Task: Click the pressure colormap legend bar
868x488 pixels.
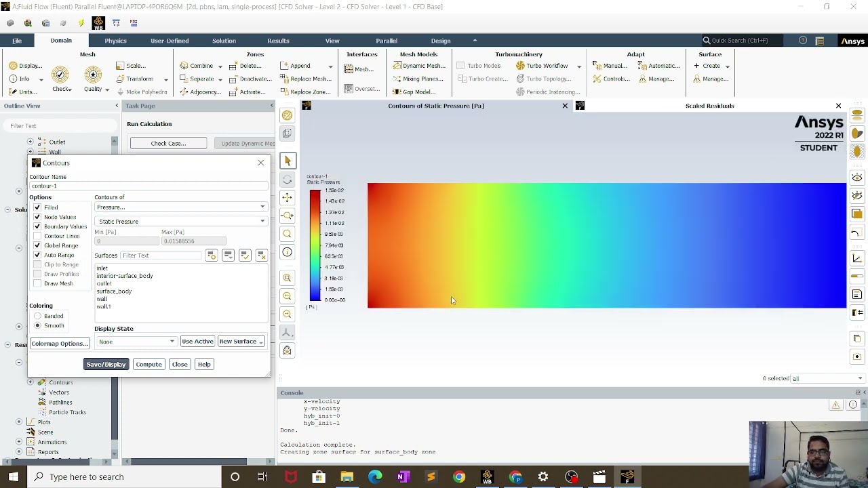Action: pos(315,245)
